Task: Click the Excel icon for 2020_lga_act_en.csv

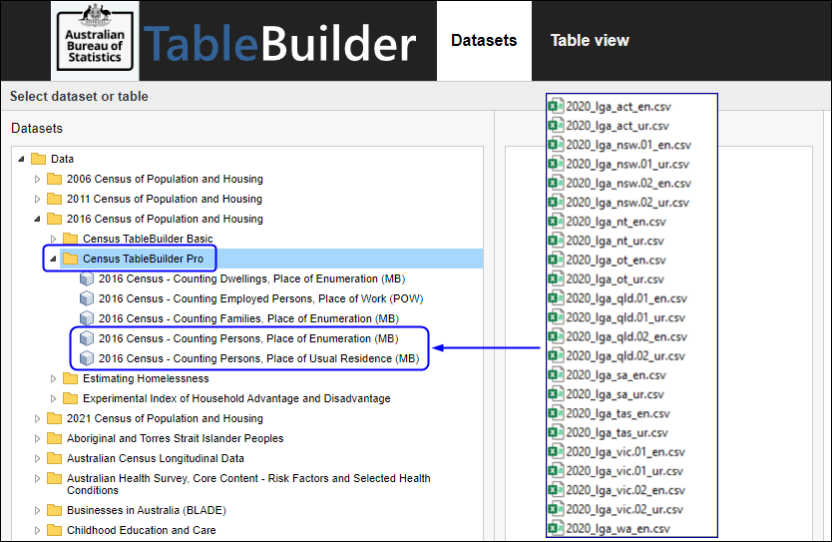Action: [556, 106]
